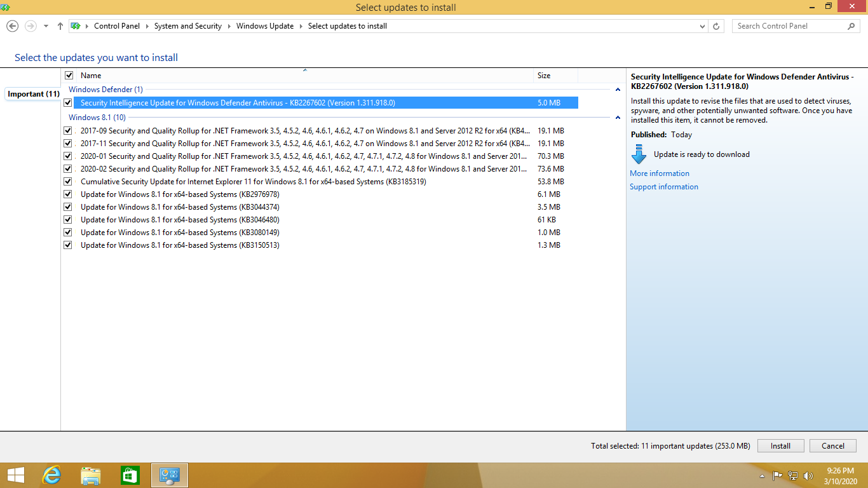Uncheck KB2976978 update checkbox
Image resolution: width=868 pixels, height=488 pixels.
click(x=68, y=194)
